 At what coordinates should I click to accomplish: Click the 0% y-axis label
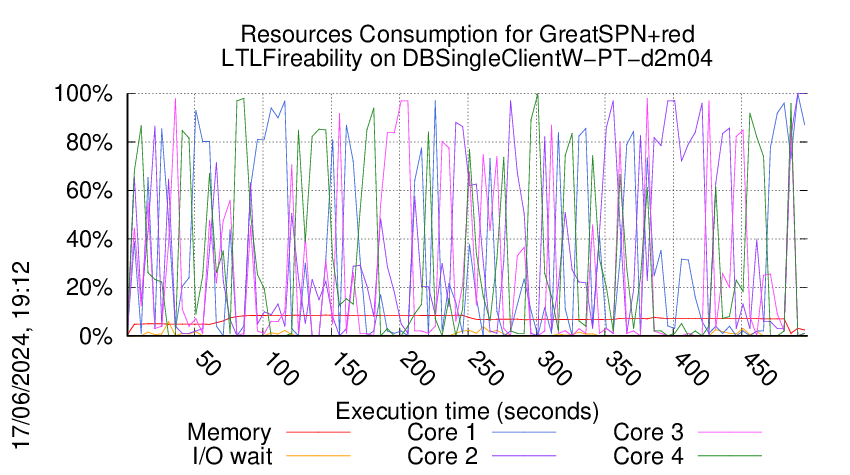coord(96,336)
